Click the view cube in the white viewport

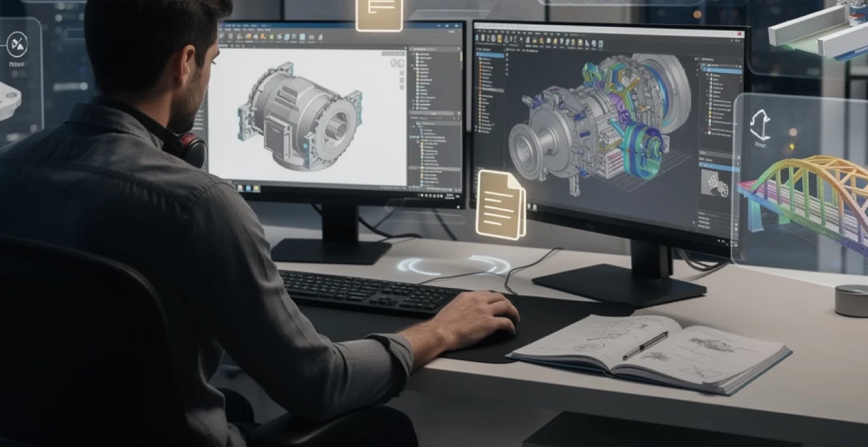[397, 64]
